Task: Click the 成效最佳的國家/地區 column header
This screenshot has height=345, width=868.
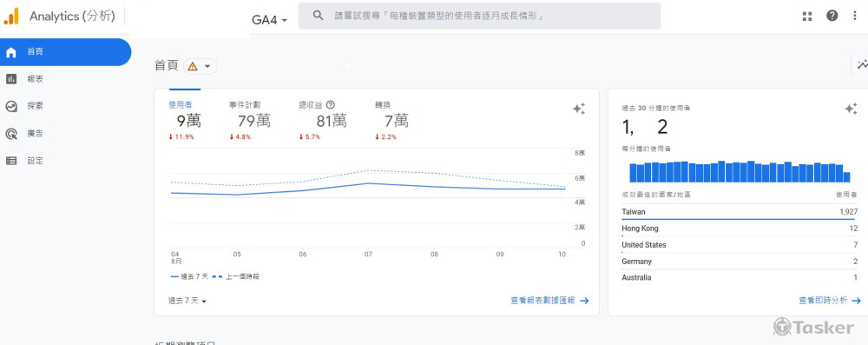Action: coord(656,195)
